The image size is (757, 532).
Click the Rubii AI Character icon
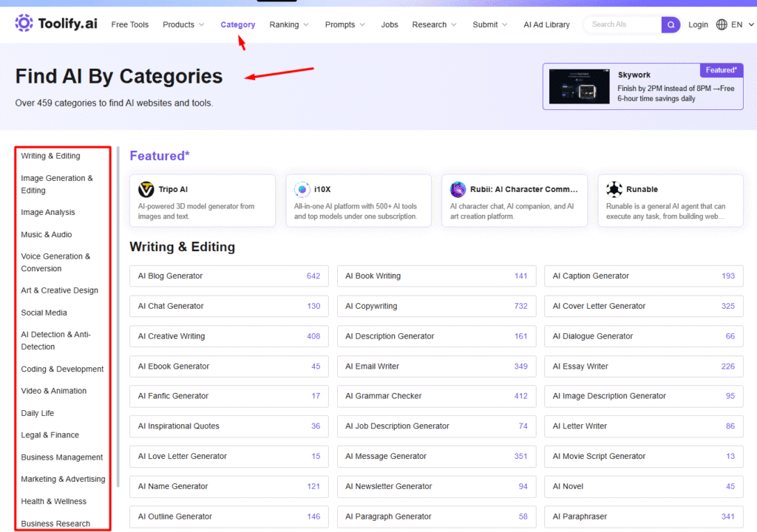coord(458,189)
